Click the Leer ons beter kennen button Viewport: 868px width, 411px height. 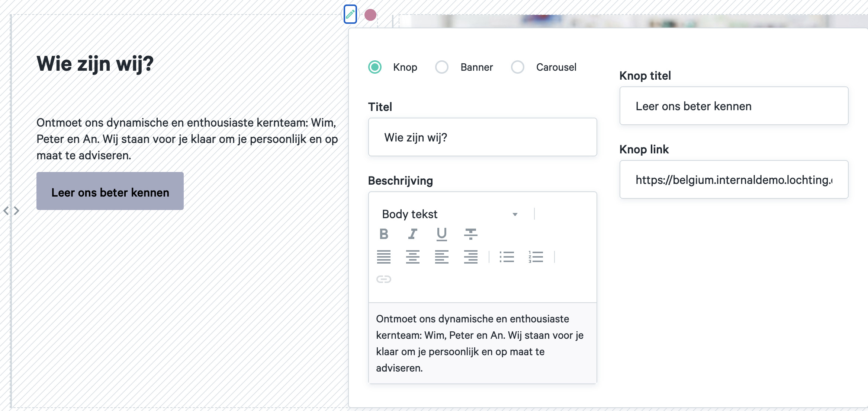point(110,191)
